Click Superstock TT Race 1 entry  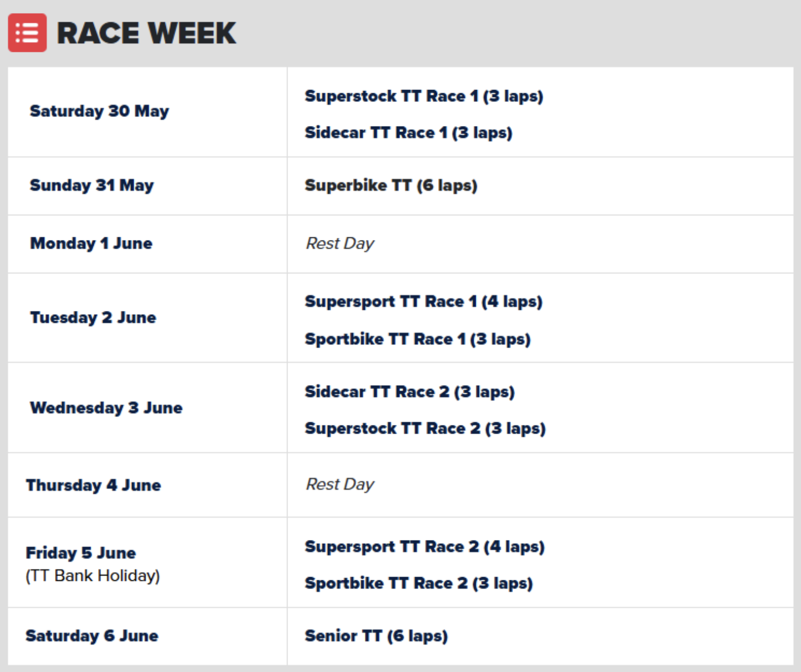(x=423, y=96)
